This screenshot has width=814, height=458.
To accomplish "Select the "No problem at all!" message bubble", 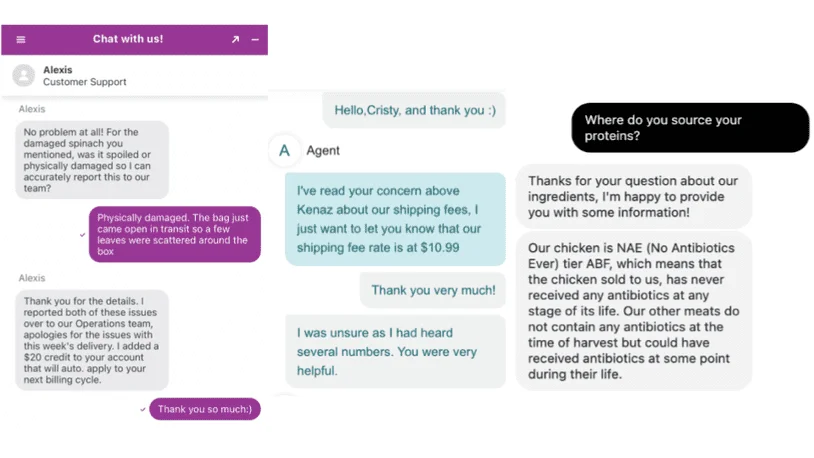I will [x=93, y=160].
